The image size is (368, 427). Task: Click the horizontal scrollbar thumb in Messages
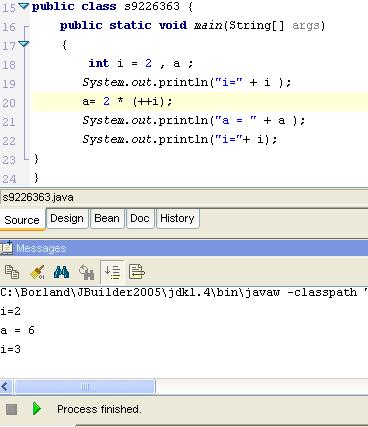(x=84, y=387)
